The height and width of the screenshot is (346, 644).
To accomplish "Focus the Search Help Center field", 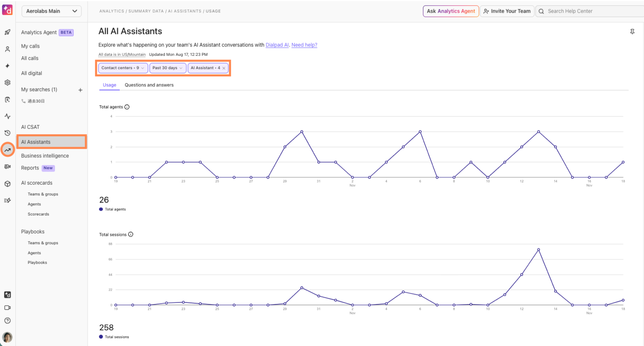I will pos(590,11).
